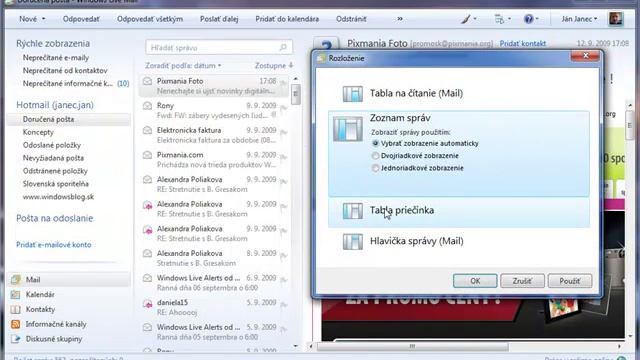Screen dimensions: 640x360
Task: Click the paintbrush color scheme icon
Action: click(x=466, y=19)
